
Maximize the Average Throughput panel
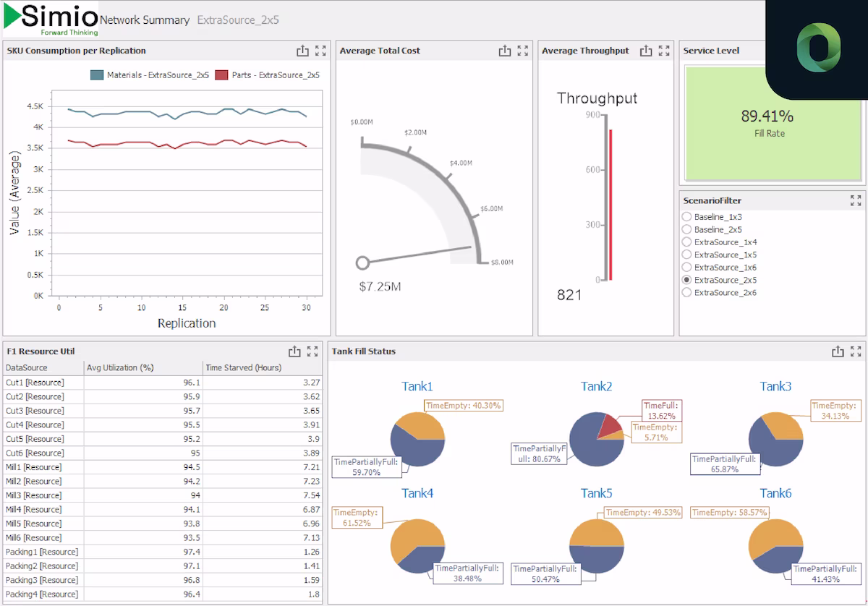664,51
